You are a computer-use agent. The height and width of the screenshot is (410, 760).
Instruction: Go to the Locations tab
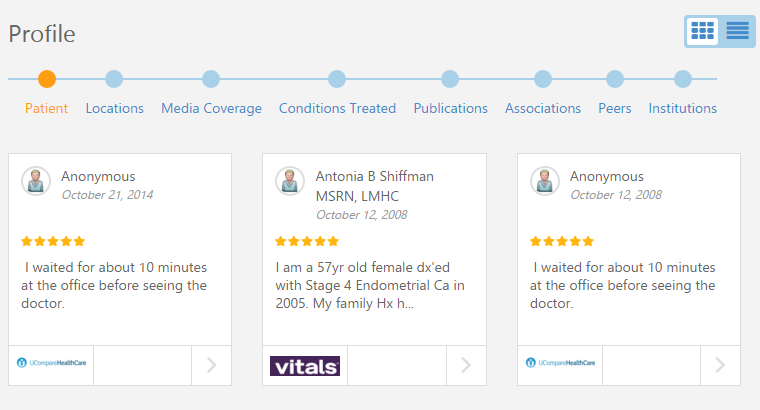pos(114,108)
